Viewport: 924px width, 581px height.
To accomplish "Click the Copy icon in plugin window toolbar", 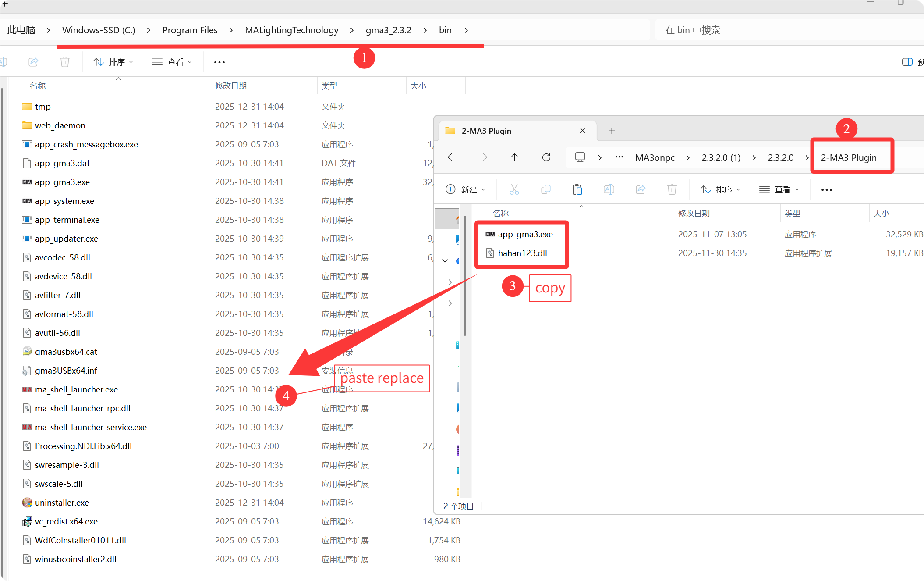I will 545,189.
